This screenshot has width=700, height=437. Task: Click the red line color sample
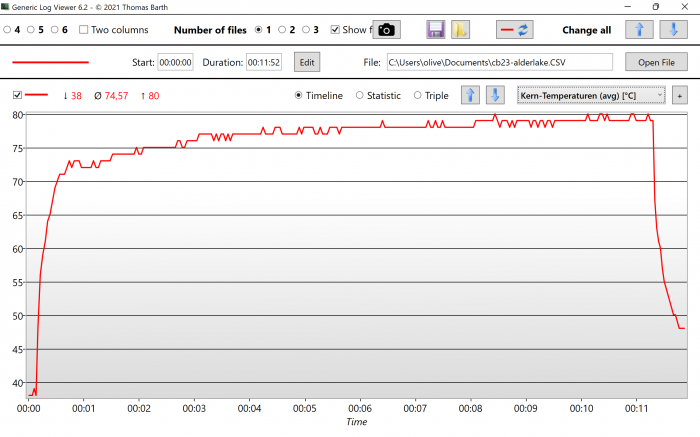50,62
